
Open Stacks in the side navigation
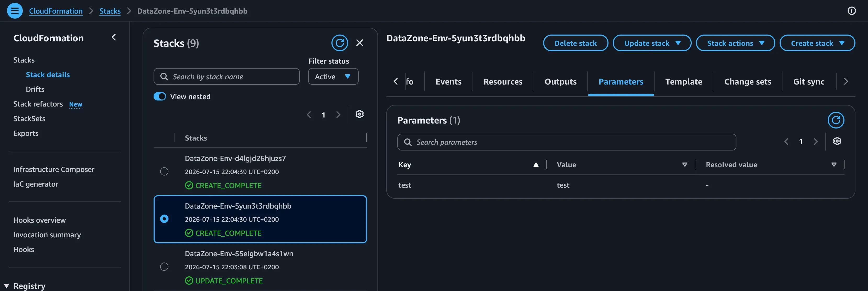click(x=24, y=60)
